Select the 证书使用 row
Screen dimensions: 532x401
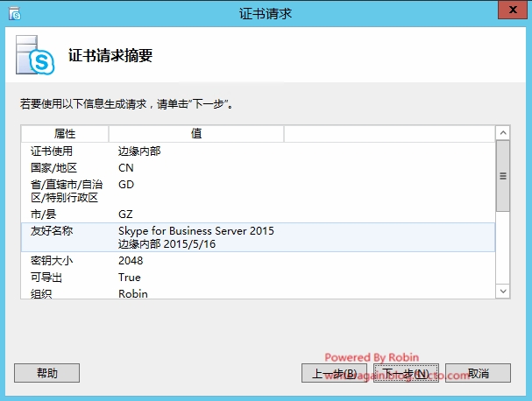(259, 151)
